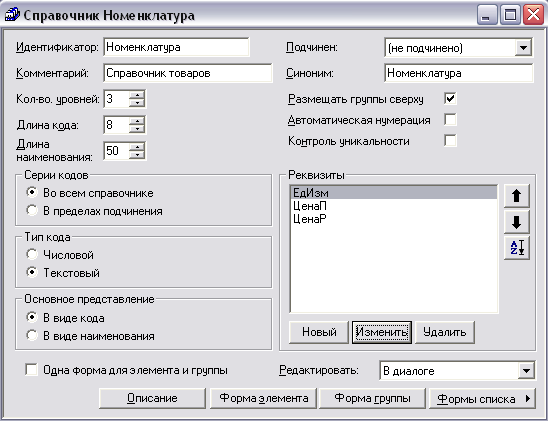Image resolution: width=548 pixels, height=421 pixels.
Task: Open 'Форма группы' button
Action: [x=372, y=398]
